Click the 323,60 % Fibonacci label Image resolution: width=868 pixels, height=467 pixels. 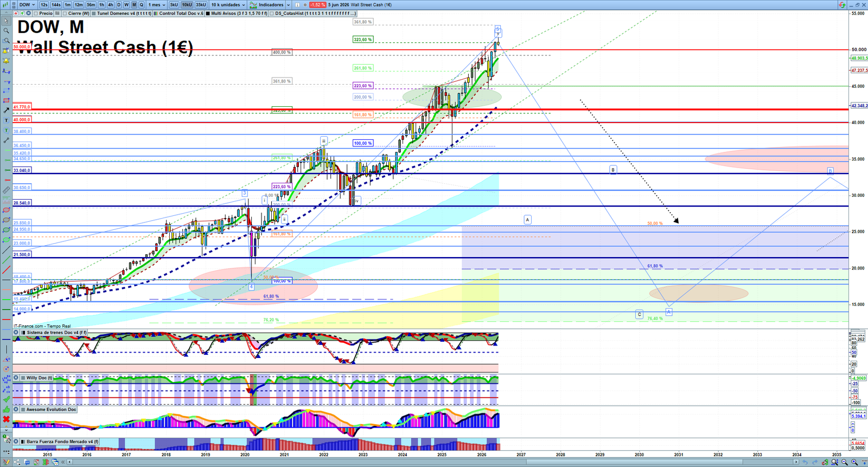click(x=363, y=40)
